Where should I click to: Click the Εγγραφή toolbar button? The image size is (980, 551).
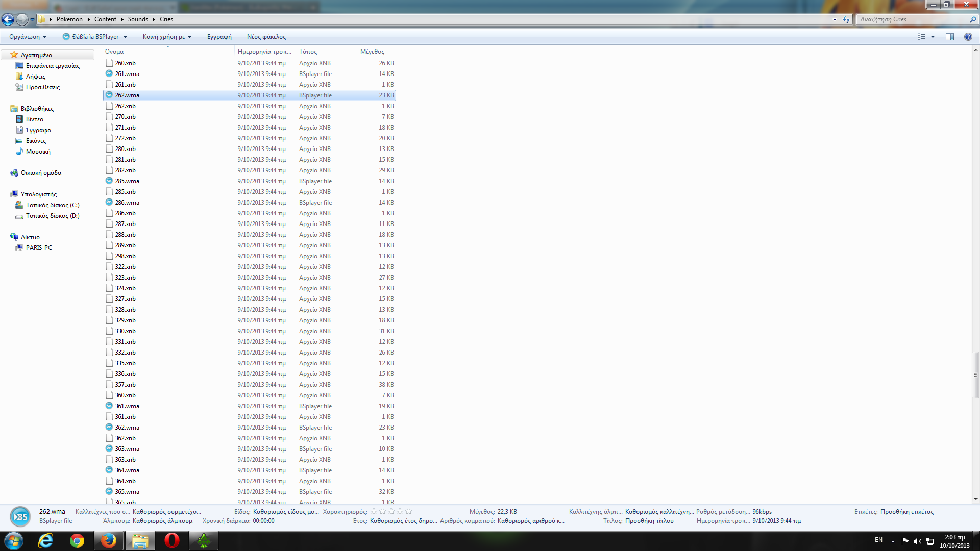pos(219,37)
